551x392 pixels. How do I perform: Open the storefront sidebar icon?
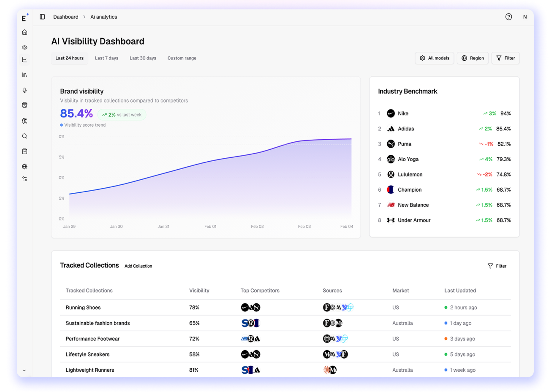(x=25, y=105)
